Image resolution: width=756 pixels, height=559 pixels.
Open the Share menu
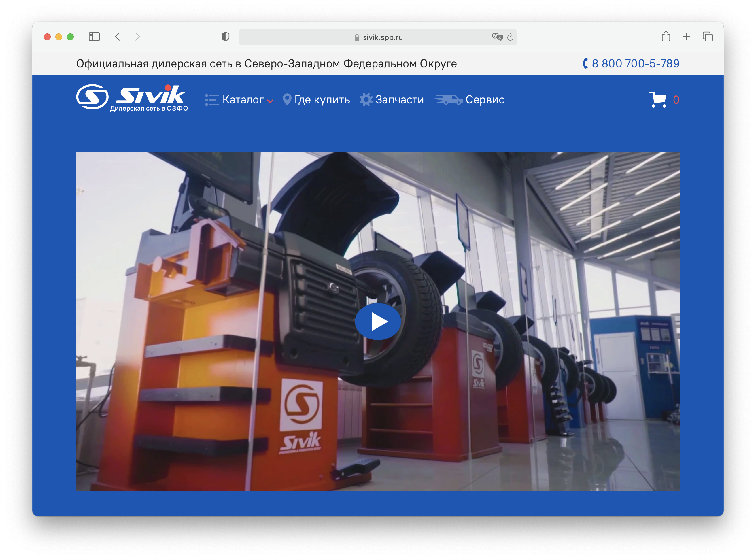[666, 36]
